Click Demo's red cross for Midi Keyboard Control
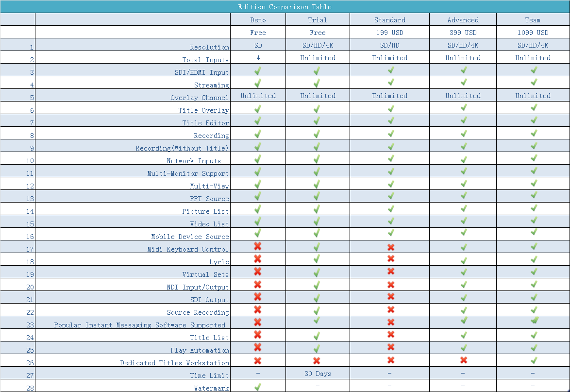 click(x=257, y=247)
